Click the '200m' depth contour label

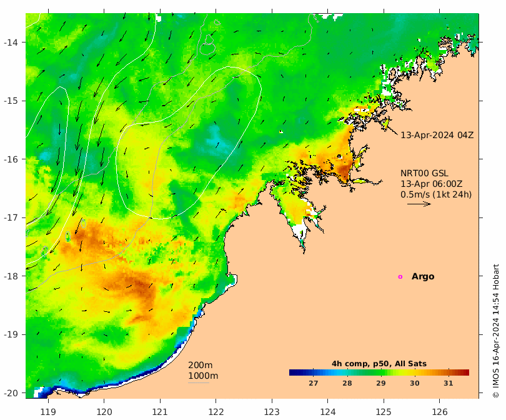click(x=200, y=365)
